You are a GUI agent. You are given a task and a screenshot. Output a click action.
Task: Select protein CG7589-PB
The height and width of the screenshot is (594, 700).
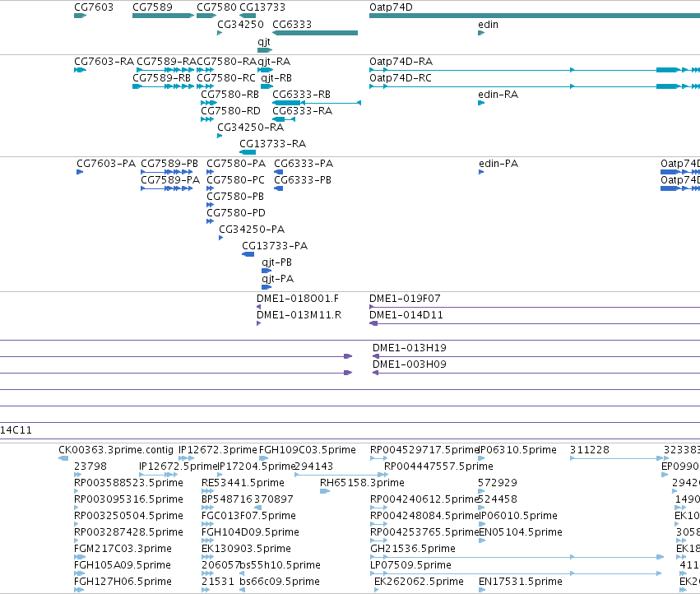[166, 172]
